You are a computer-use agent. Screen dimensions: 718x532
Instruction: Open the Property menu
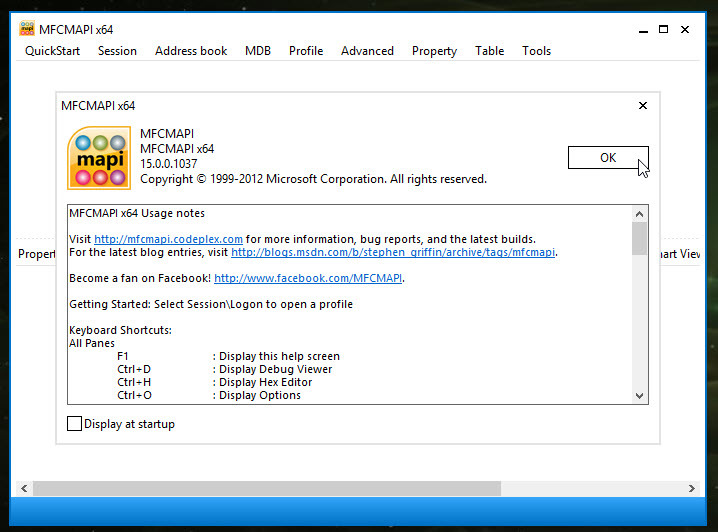(434, 51)
